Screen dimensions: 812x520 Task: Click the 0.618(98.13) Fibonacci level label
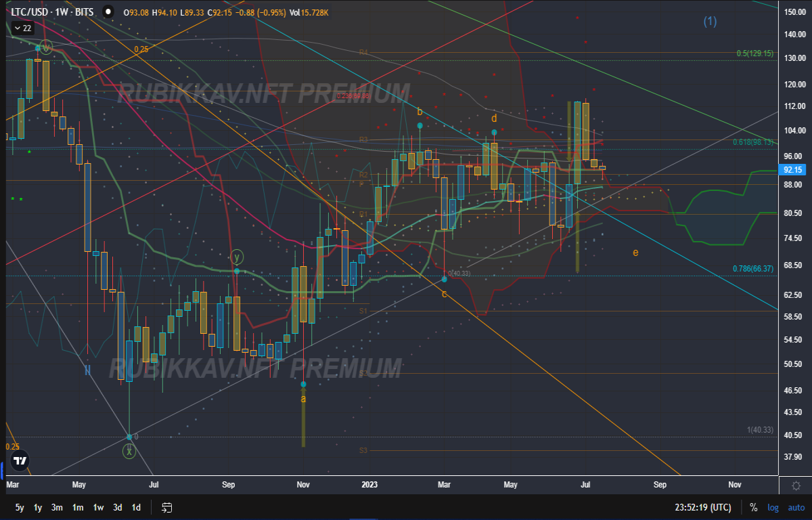tap(752, 142)
